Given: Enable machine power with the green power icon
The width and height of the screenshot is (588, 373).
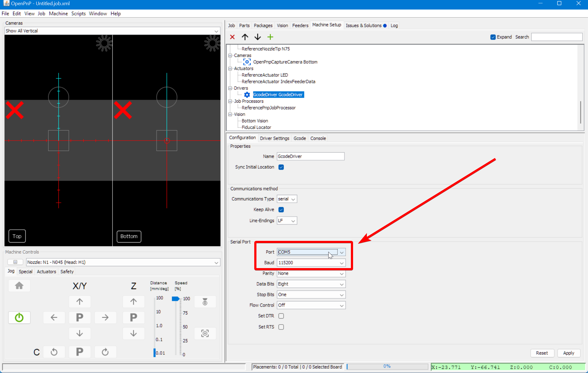Looking at the screenshot, I should (x=19, y=317).
